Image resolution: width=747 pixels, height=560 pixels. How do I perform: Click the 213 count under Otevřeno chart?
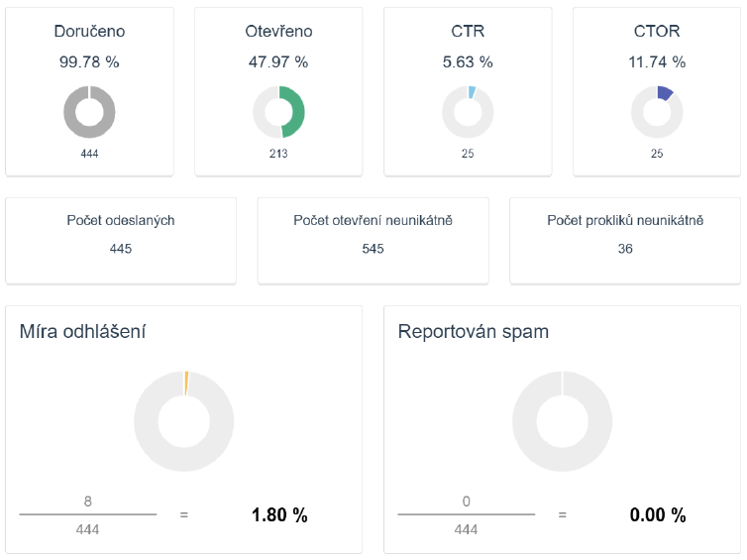pos(278,154)
